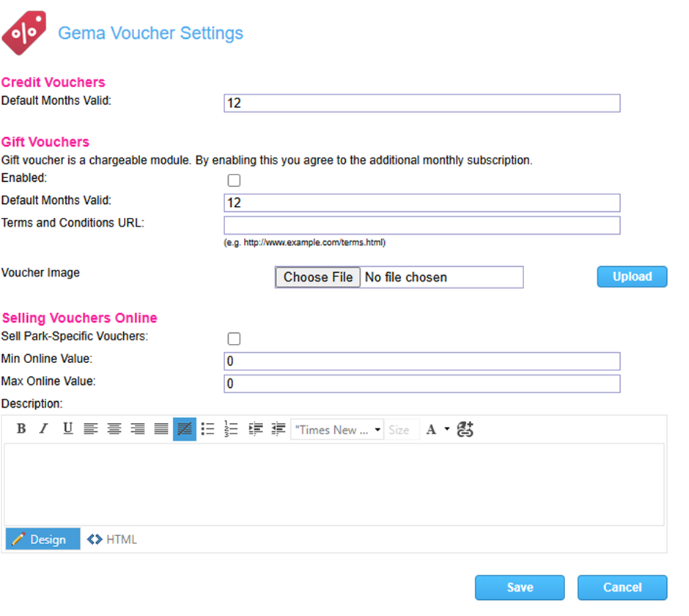Image resolution: width=689 pixels, height=616 pixels.
Task: Align description text to center
Action: pos(114,429)
